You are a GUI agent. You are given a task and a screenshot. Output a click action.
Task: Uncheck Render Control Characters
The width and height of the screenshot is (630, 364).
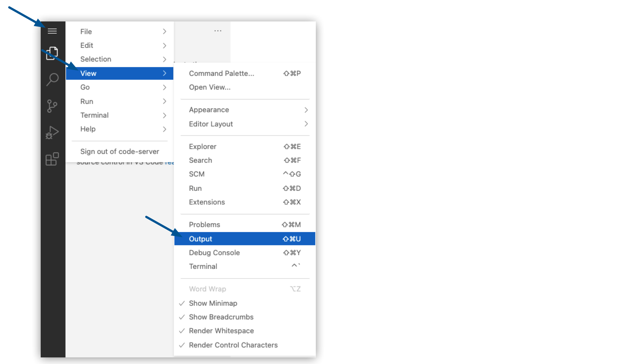pyautogui.click(x=233, y=345)
